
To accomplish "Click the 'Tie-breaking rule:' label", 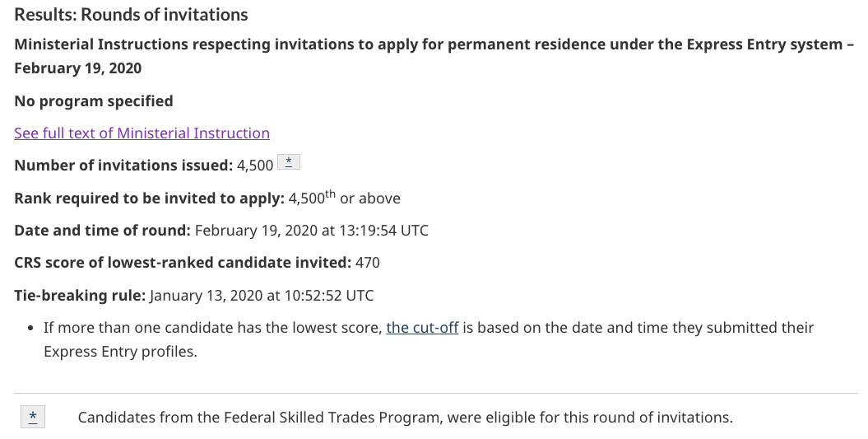I will coord(80,295).
